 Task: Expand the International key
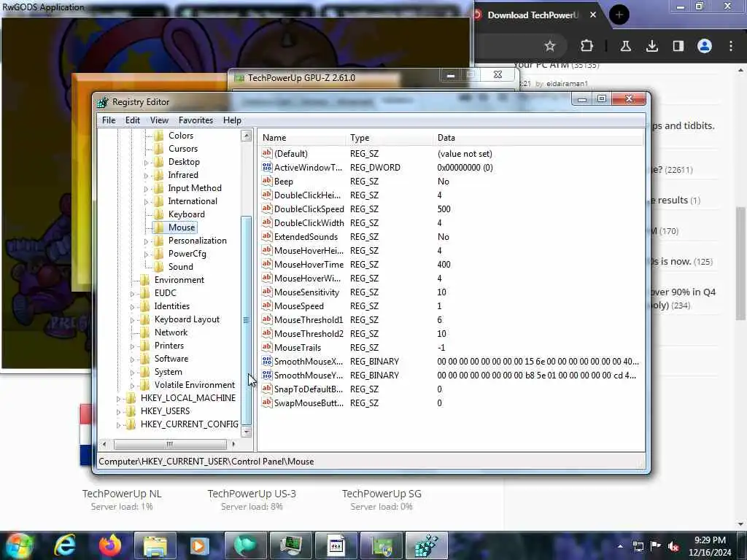pos(146,201)
